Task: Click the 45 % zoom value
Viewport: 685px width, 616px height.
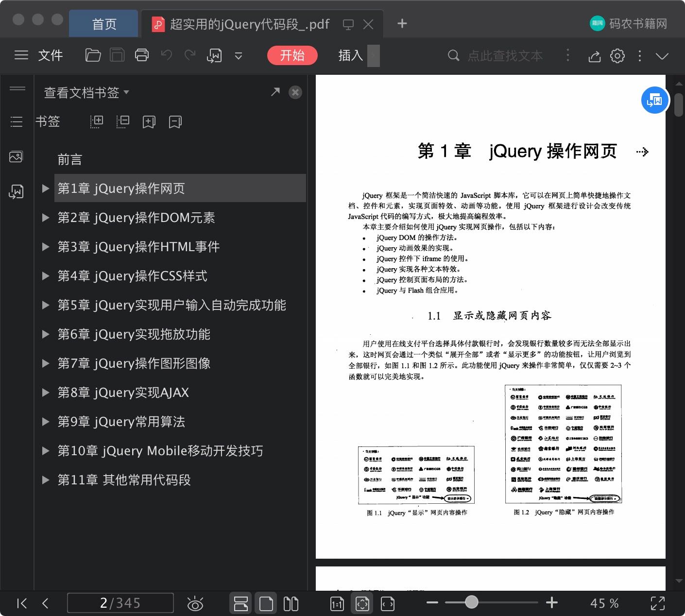Action: [604, 603]
